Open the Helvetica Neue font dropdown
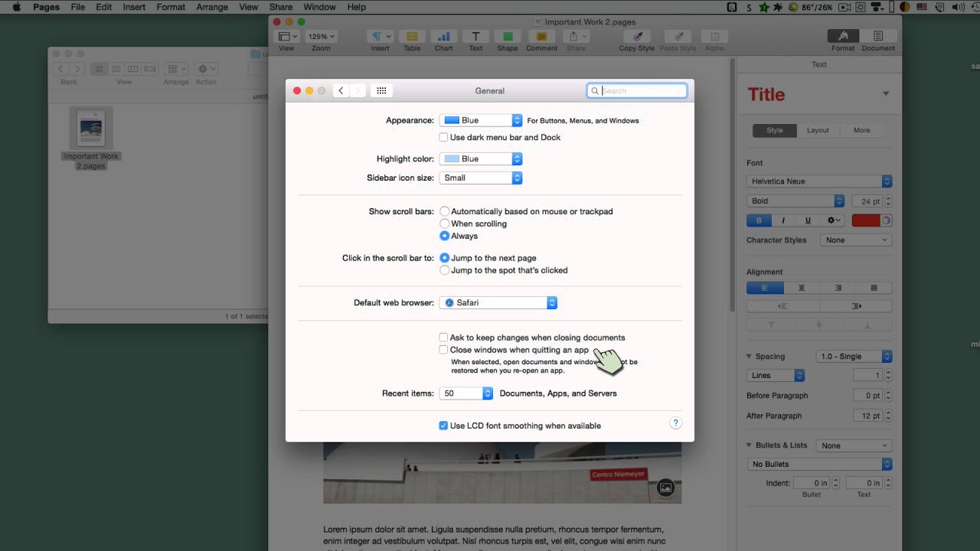Image resolution: width=980 pixels, height=551 pixels. tap(819, 181)
